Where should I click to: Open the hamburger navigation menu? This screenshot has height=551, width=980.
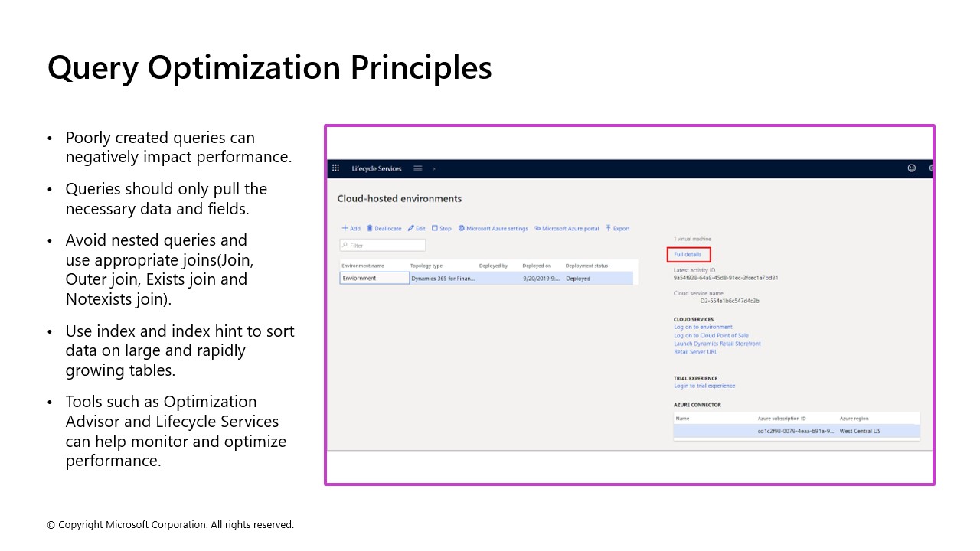(x=417, y=168)
